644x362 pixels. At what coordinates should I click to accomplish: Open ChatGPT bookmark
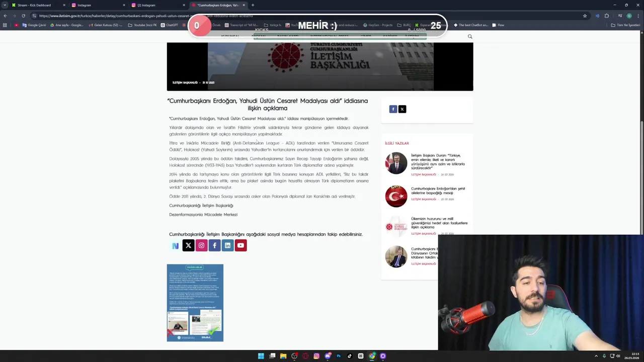coord(170,25)
